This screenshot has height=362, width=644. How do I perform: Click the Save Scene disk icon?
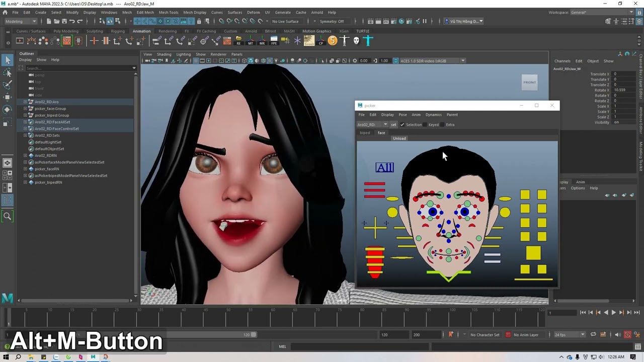64,21
